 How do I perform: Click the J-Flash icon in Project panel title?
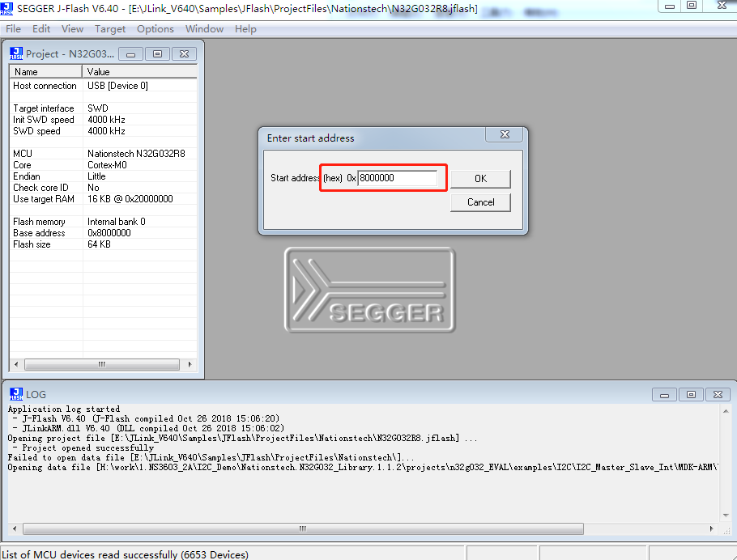[16, 53]
